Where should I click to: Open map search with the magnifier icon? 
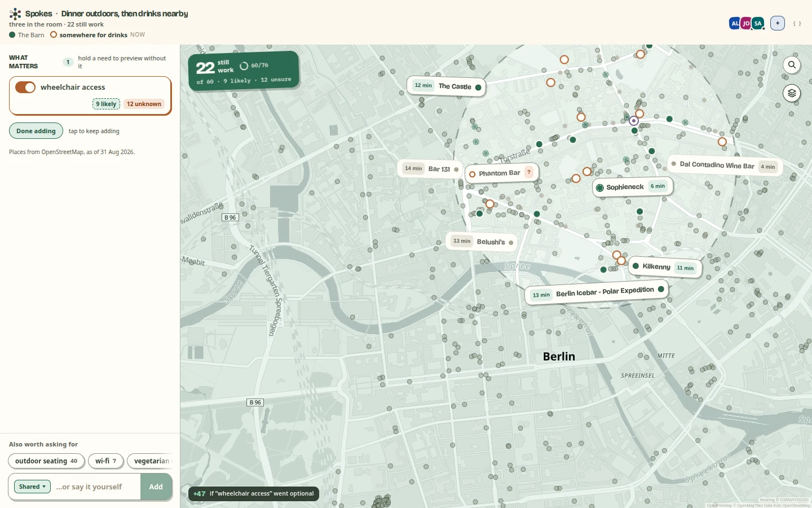(792, 65)
